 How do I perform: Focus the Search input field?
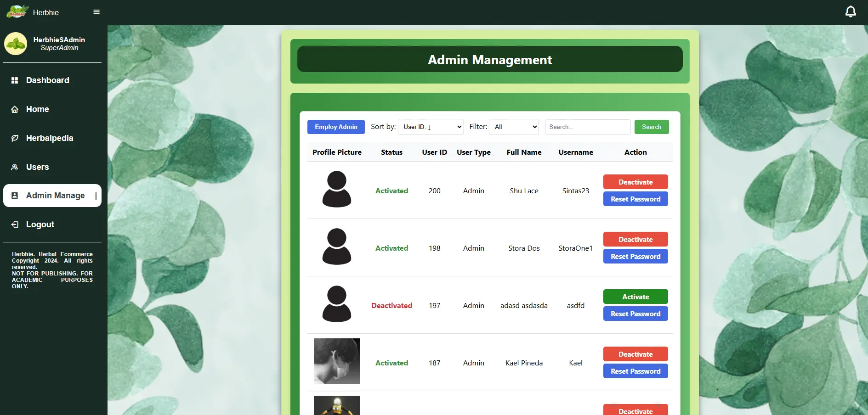(588, 127)
